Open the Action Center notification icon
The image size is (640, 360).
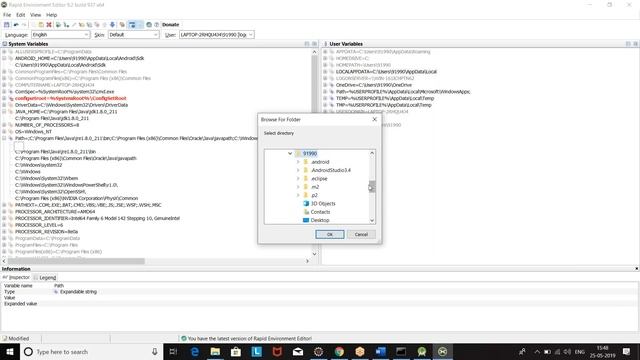click(x=627, y=352)
